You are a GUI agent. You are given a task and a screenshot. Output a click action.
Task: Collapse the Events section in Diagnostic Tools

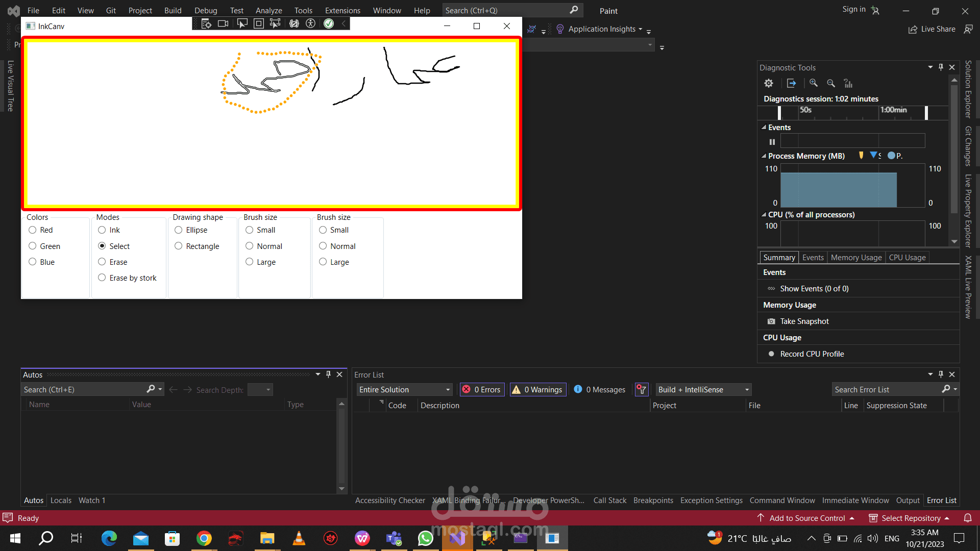pyautogui.click(x=764, y=128)
